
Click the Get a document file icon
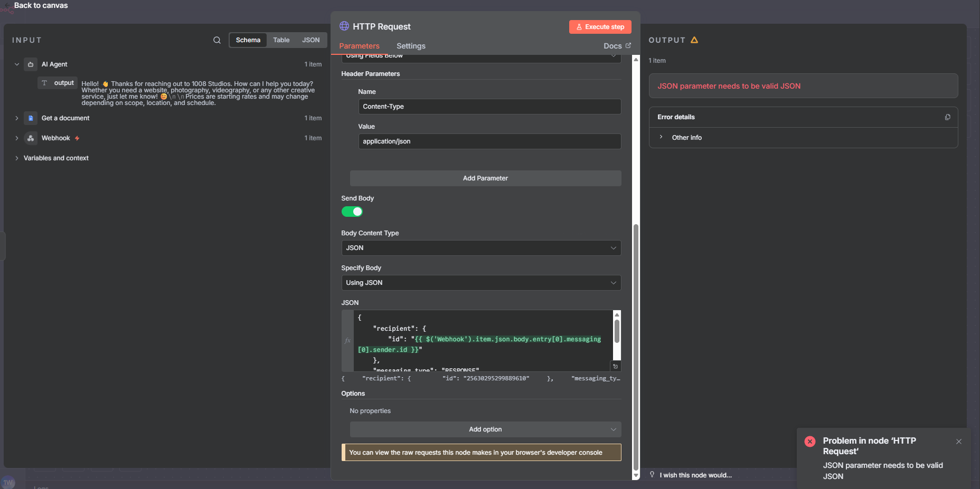click(x=31, y=118)
